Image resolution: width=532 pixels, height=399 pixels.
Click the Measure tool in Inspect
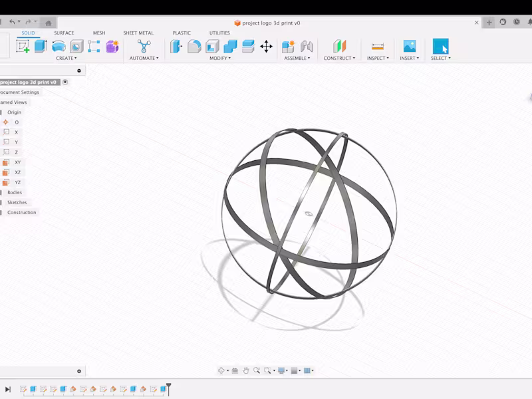click(x=378, y=46)
